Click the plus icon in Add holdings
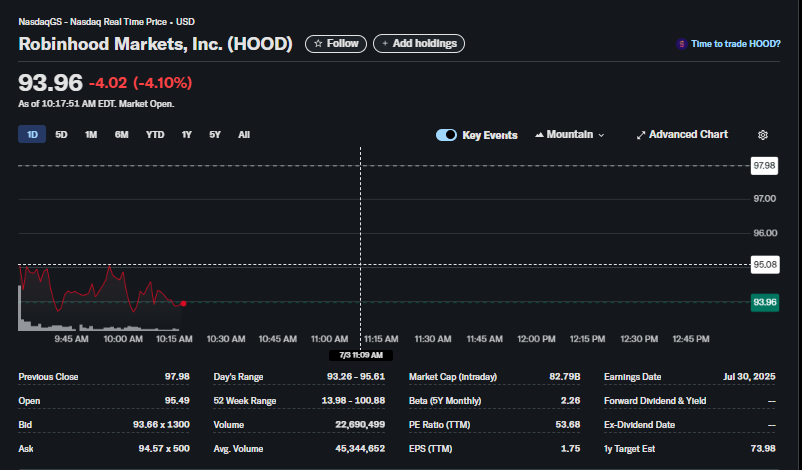Screen dimensions: 802x470 coord(385,43)
